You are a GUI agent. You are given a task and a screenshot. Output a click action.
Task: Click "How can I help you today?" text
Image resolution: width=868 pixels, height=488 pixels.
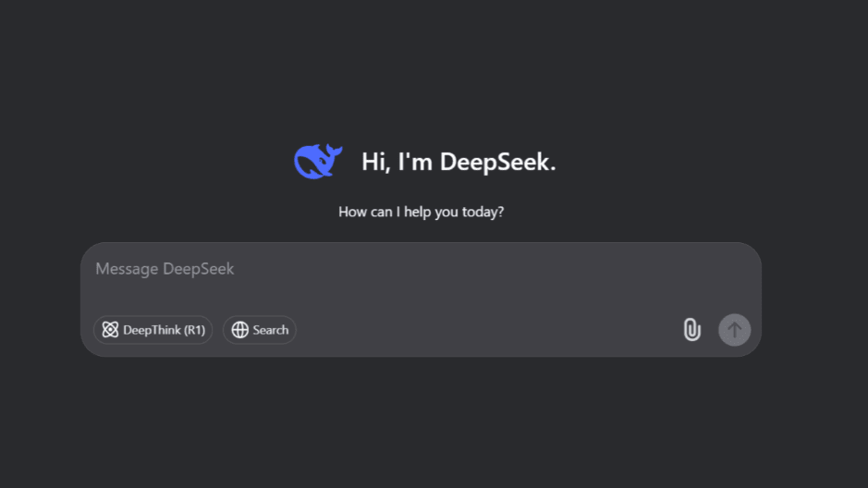click(x=421, y=212)
